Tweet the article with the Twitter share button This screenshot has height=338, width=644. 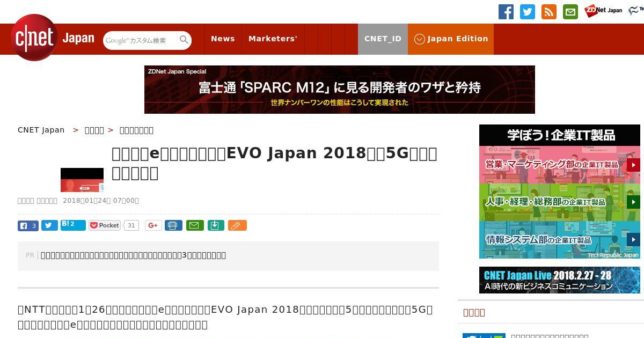(49, 225)
